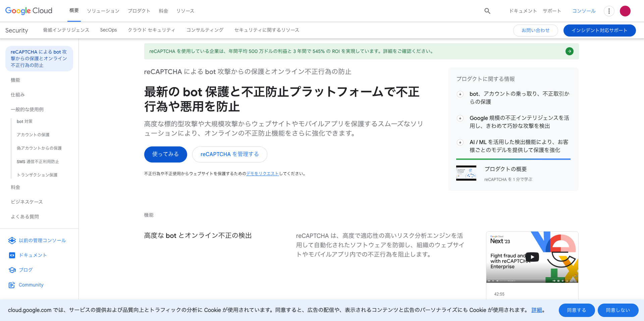The width and height of the screenshot is (644, 321).
Task: Click the 以前の管理コンソール layered icon
Action: 12,241
